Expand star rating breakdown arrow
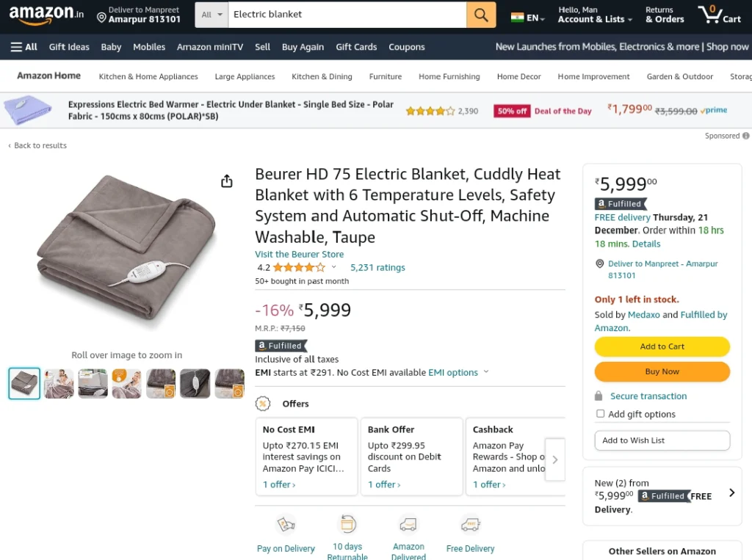Viewport: 752px width, 560px height. click(x=334, y=267)
